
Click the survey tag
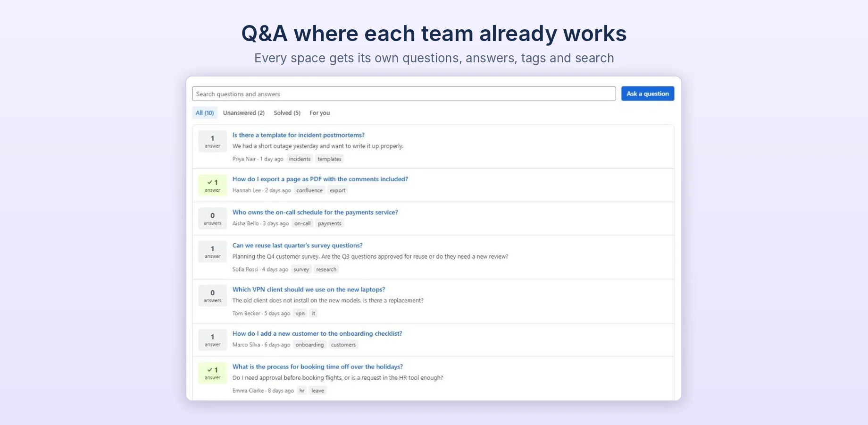pos(301,270)
